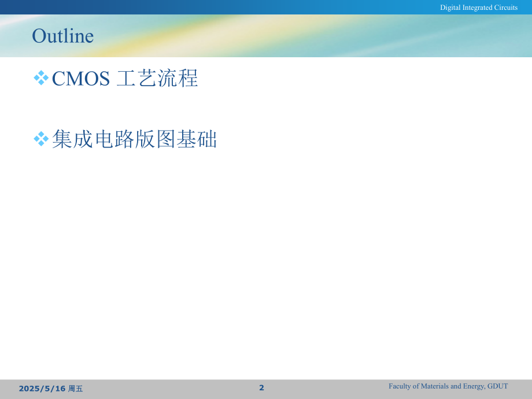The height and width of the screenshot is (399, 532).
Task: Select the 集成电路版图基础 bullet text
Action: point(134,139)
